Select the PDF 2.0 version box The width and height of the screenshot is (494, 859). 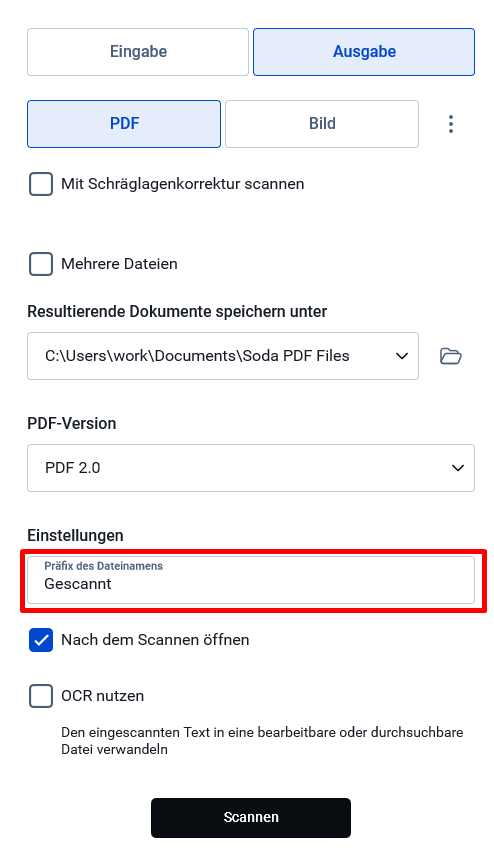pos(251,468)
